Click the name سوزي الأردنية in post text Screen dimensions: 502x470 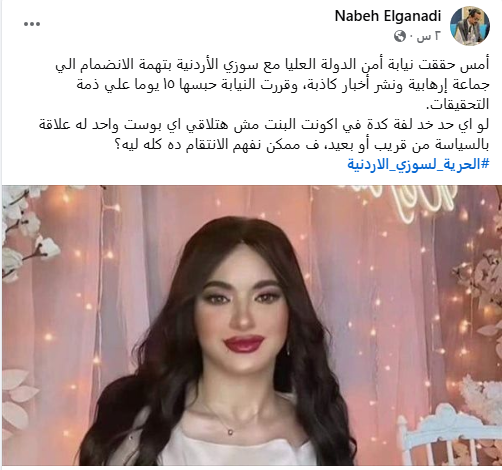tap(220, 65)
